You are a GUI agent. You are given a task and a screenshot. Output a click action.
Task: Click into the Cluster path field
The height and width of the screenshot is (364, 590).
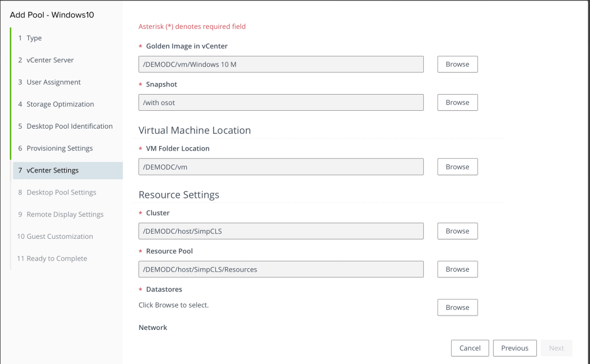[x=281, y=231]
